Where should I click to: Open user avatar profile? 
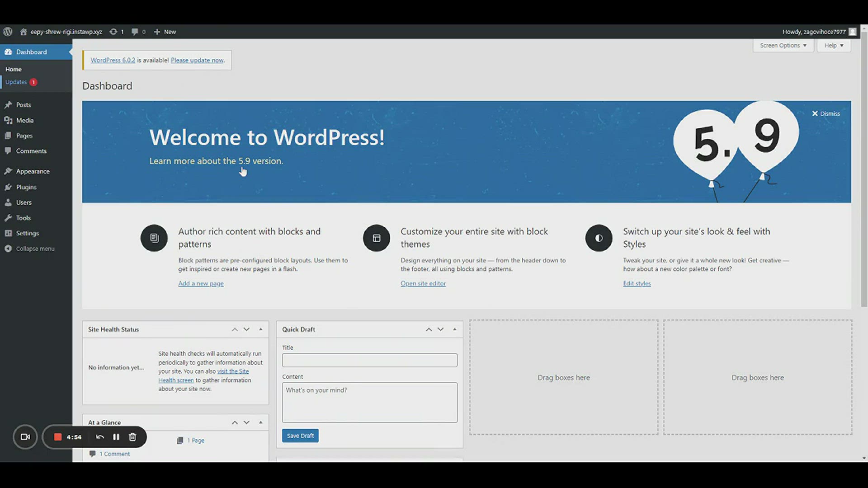pyautogui.click(x=853, y=32)
